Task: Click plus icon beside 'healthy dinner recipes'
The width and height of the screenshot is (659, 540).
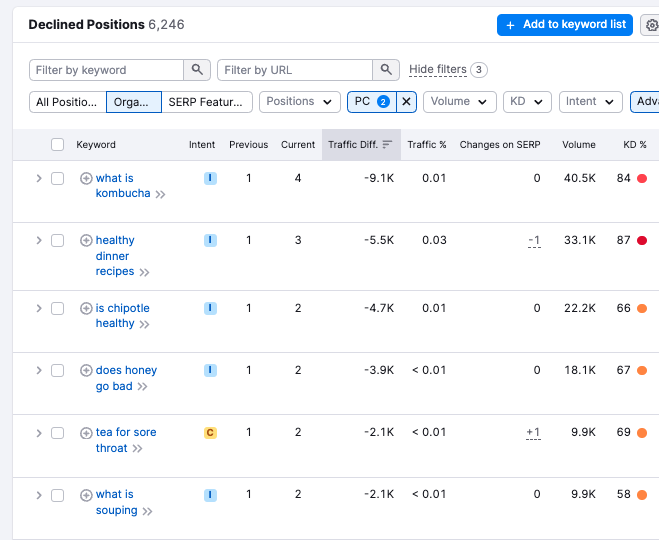Action: (86, 241)
